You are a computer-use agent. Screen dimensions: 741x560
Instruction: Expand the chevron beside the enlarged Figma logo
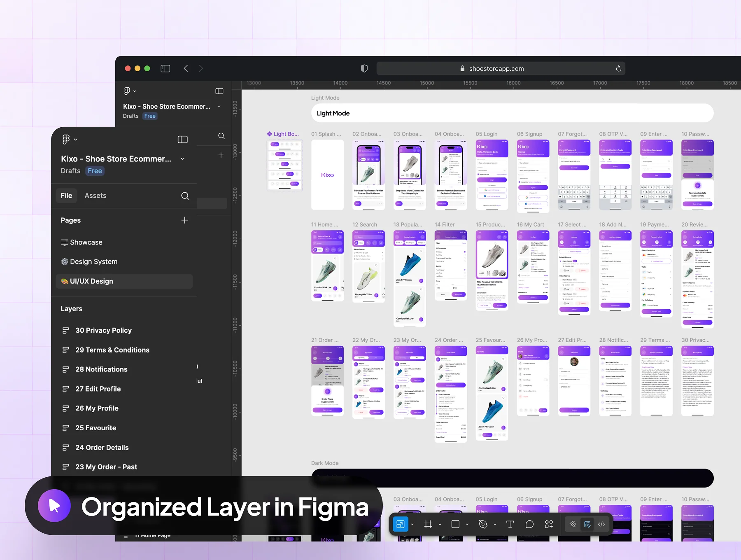pyautogui.click(x=76, y=140)
